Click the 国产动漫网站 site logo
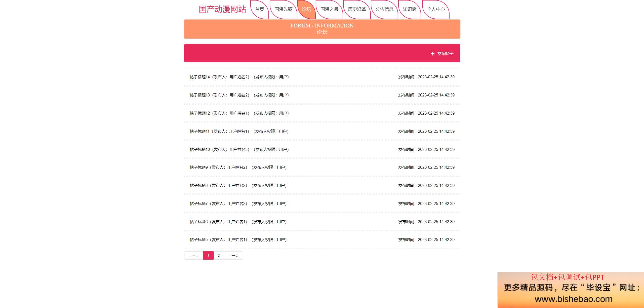The image size is (644, 308). pyautogui.click(x=222, y=9)
